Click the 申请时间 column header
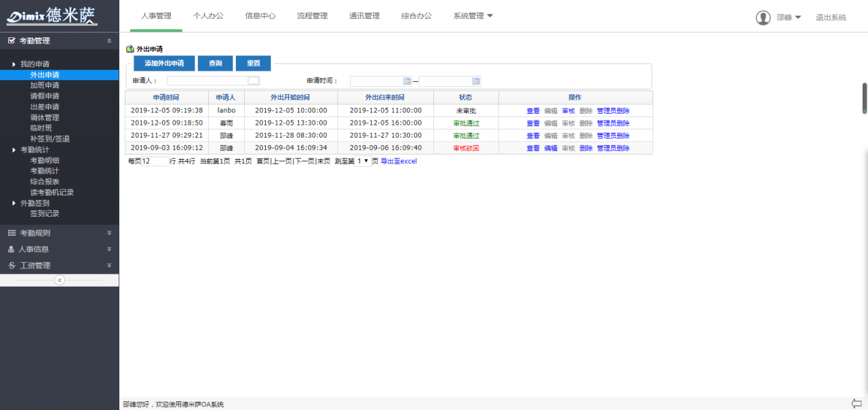This screenshot has width=868, height=410. (166, 98)
